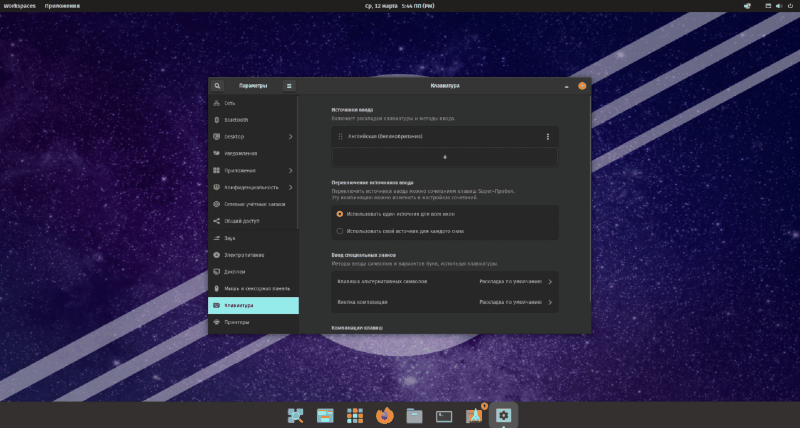Image resolution: width=800 pixels, height=428 pixels.
Task: Open the Files manager from dock
Action: pos(414,416)
